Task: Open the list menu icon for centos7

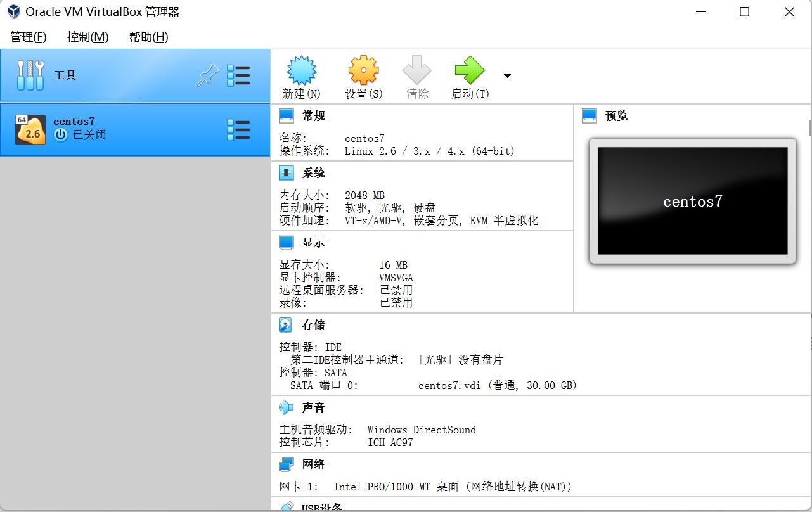Action: 238,129
